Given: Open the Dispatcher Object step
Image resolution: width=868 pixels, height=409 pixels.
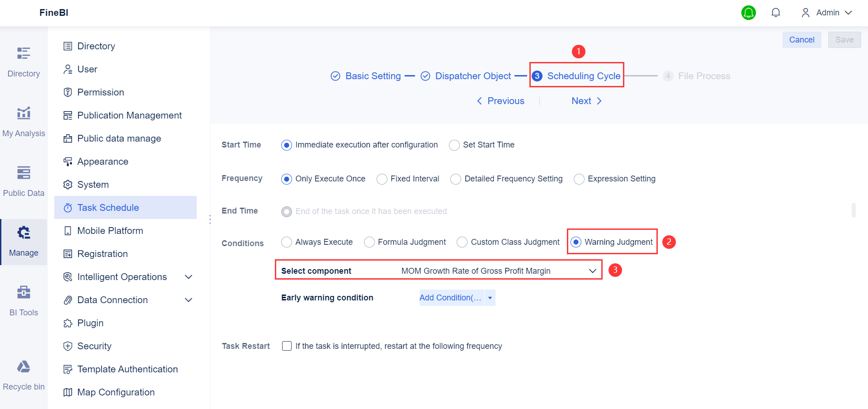Looking at the screenshot, I should point(473,76).
